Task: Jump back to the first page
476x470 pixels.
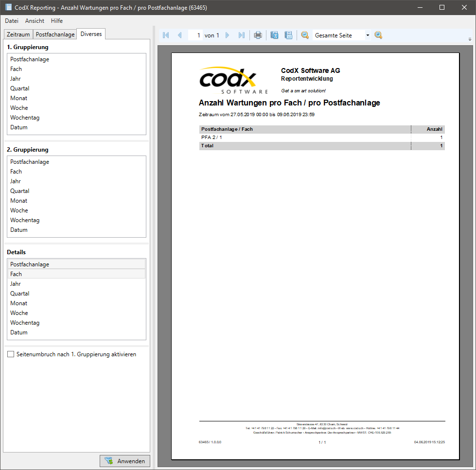Action: pyautogui.click(x=165, y=35)
